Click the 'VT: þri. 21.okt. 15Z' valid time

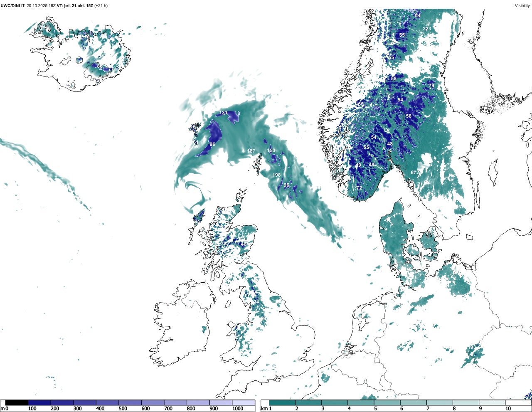tap(75, 5)
